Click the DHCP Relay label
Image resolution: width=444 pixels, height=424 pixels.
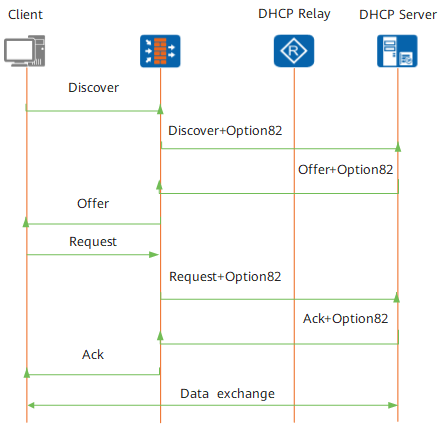pos(294,14)
